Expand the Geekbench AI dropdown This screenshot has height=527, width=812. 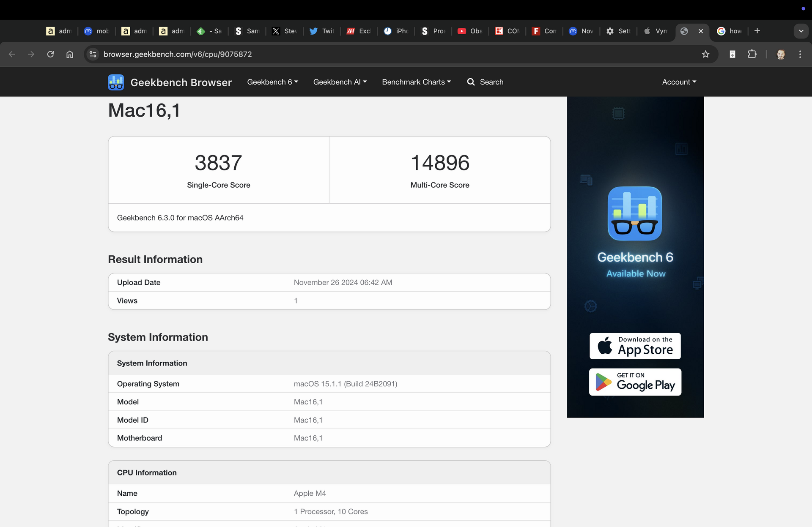(340, 82)
